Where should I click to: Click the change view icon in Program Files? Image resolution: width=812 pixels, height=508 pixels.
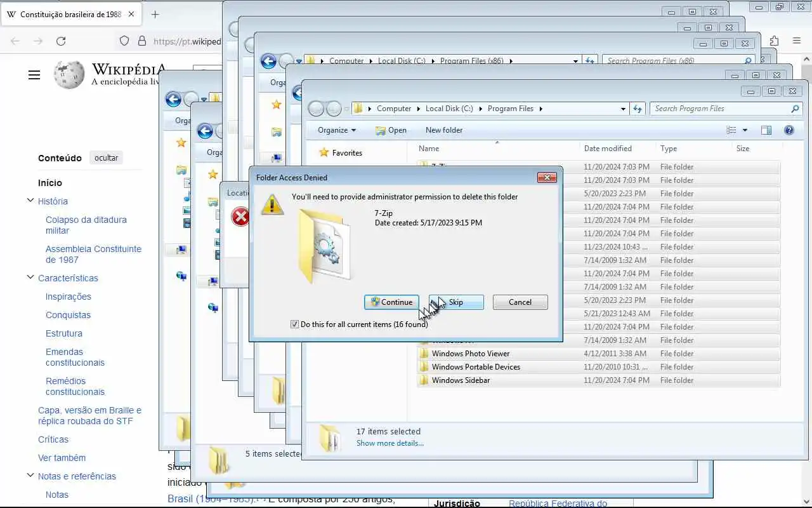[731, 130]
